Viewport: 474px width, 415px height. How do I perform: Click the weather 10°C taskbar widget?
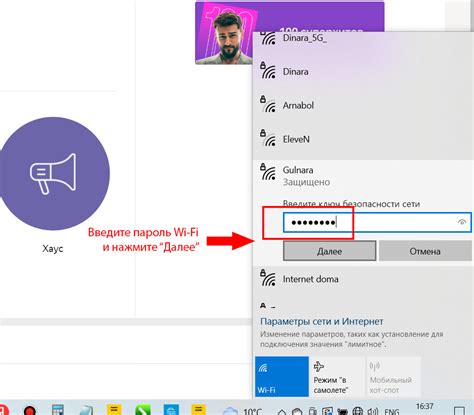(243, 411)
